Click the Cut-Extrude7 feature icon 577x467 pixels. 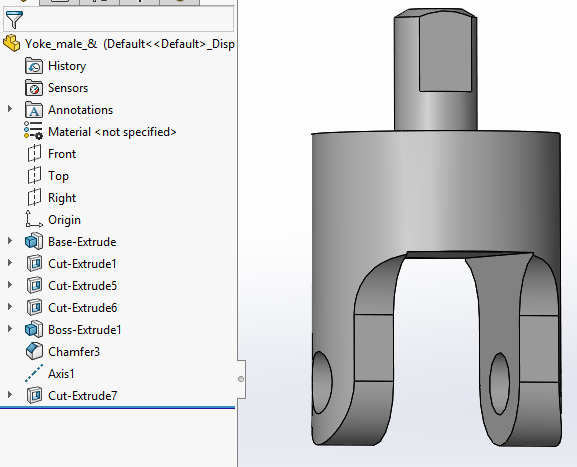pyautogui.click(x=35, y=395)
